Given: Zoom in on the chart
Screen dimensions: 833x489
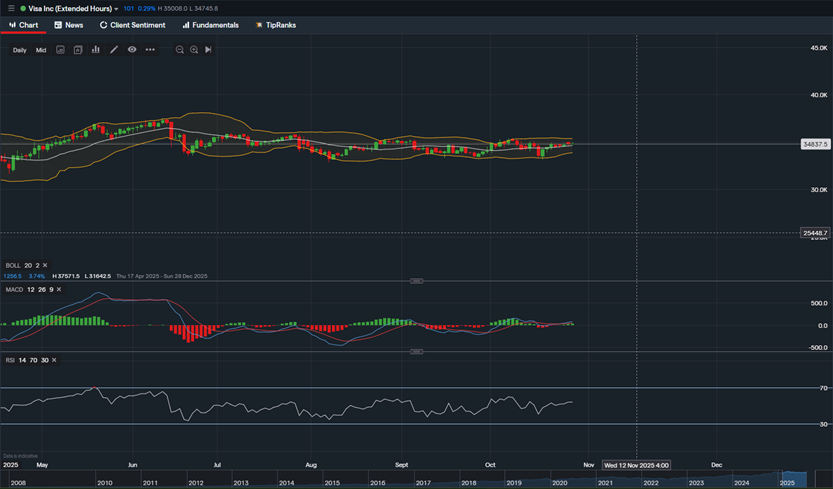Looking at the screenshot, I should [194, 50].
